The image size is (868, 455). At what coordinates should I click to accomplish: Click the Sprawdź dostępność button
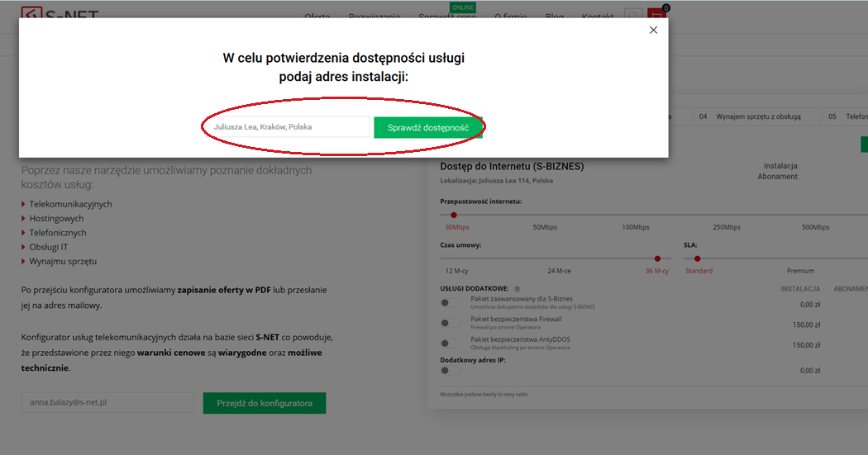(x=428, y=128)
